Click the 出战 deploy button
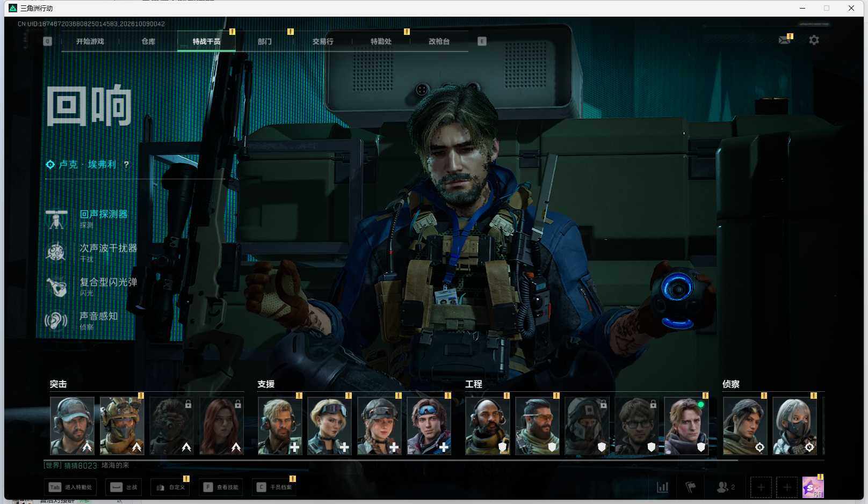 pos(124,487)
